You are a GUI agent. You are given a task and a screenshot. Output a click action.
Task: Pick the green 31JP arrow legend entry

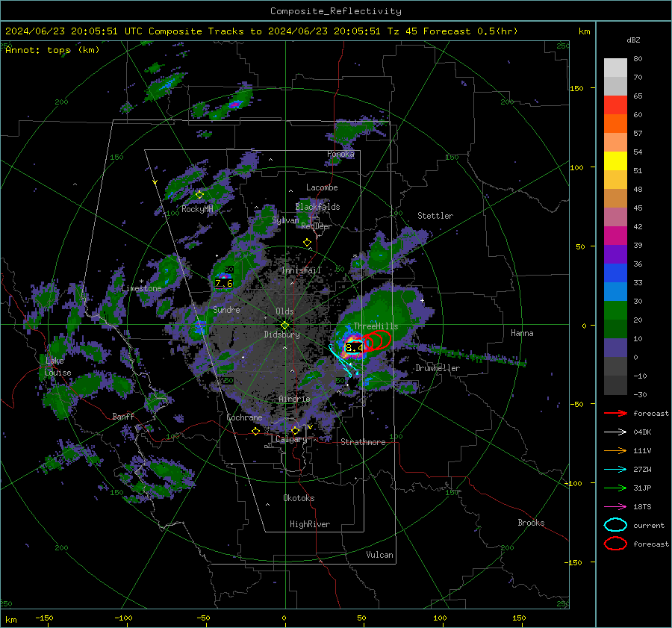(x=615, y=488)
